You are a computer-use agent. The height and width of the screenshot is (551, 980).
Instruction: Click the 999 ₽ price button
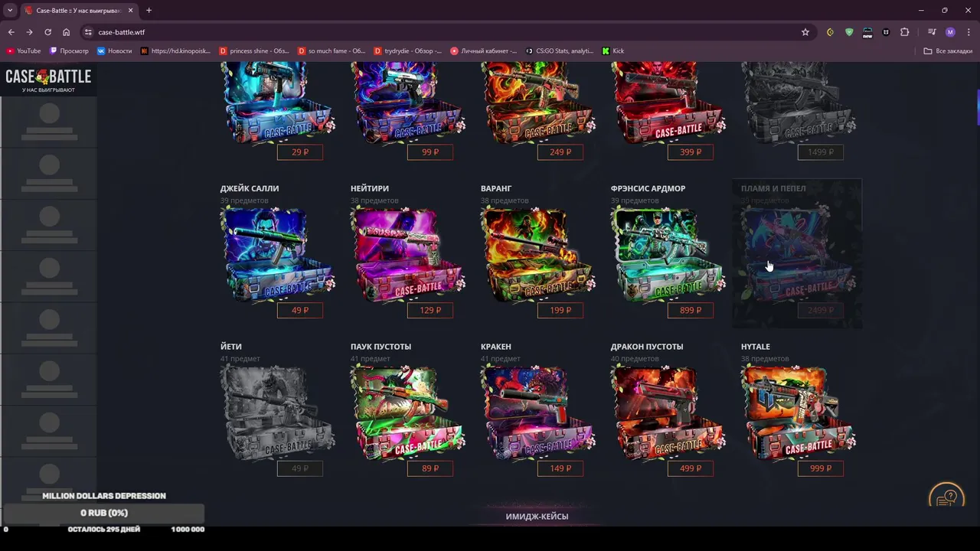tap(821, 468)
